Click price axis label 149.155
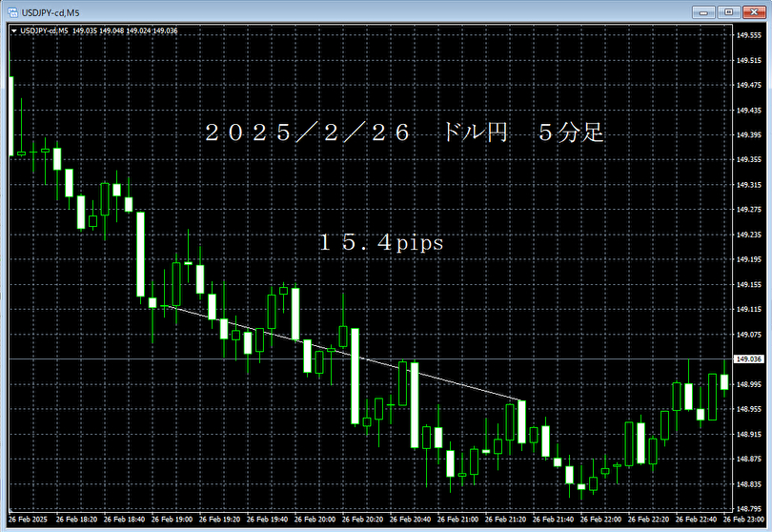 (749, 285)
